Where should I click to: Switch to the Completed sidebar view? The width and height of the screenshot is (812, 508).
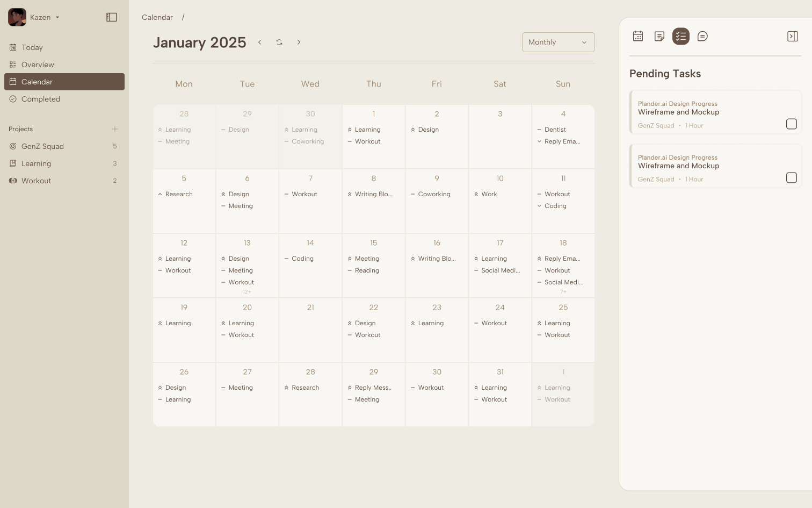point(41,99)
